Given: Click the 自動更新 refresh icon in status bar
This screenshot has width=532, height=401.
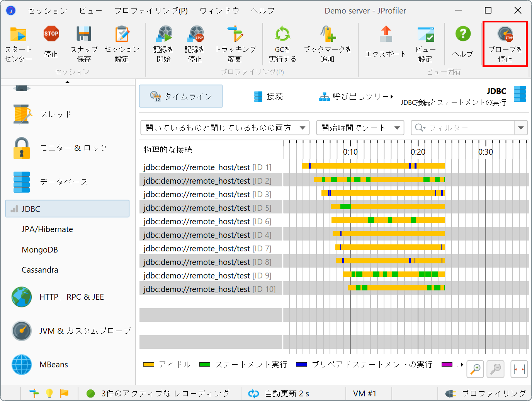Looking at the screenshot, I should pos(253,394).
